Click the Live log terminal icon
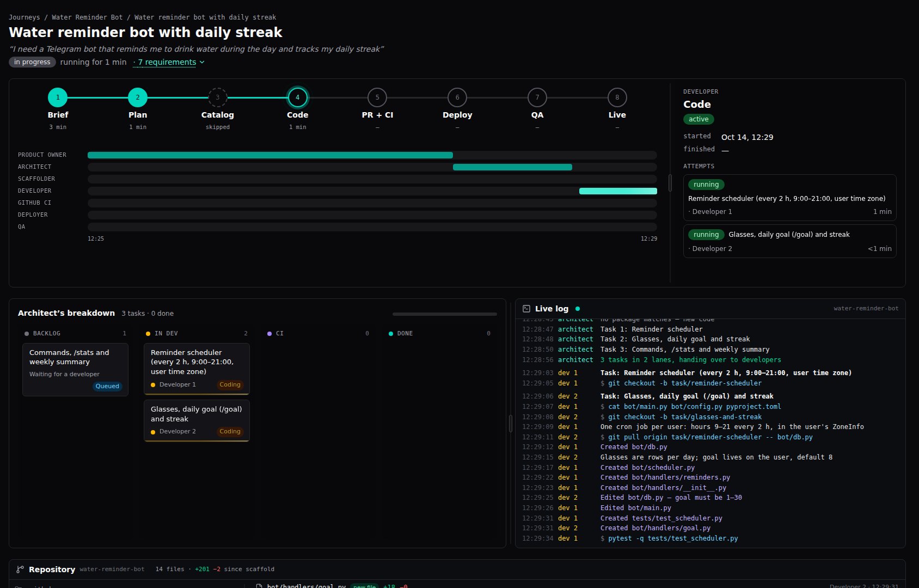The width and height of the screenshot is (919, 588). pyautogui.click(x=526, y=309)
